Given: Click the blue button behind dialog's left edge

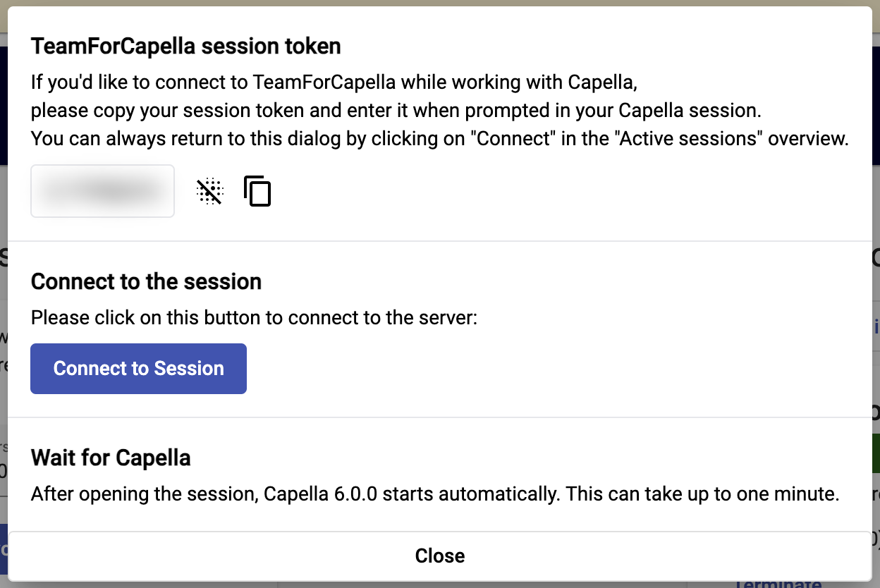Looking at the screenshot, I should pos(4,549).
